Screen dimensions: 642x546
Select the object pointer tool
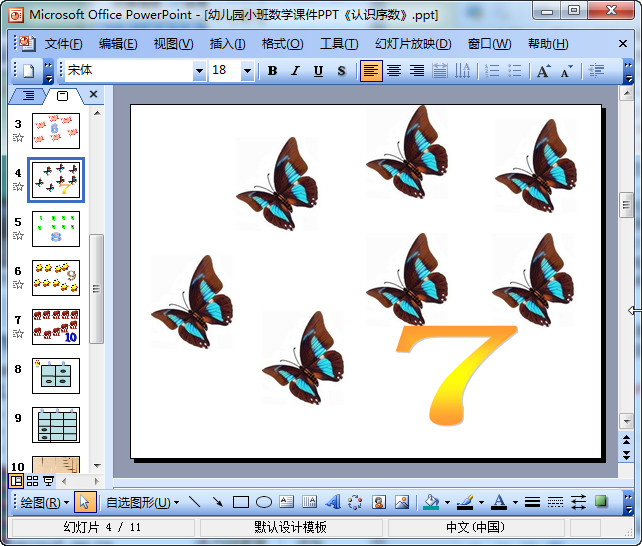(x=85, y=502)
